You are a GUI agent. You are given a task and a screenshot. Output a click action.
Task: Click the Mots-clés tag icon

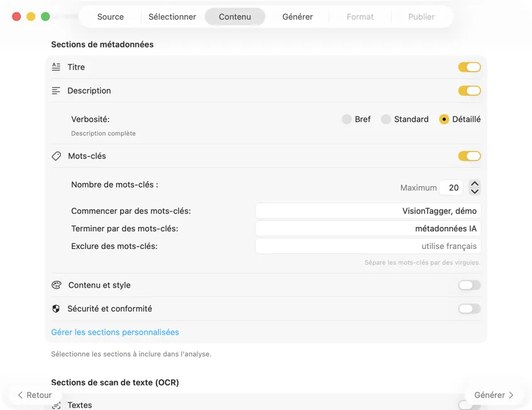click(x=57, y=156)
